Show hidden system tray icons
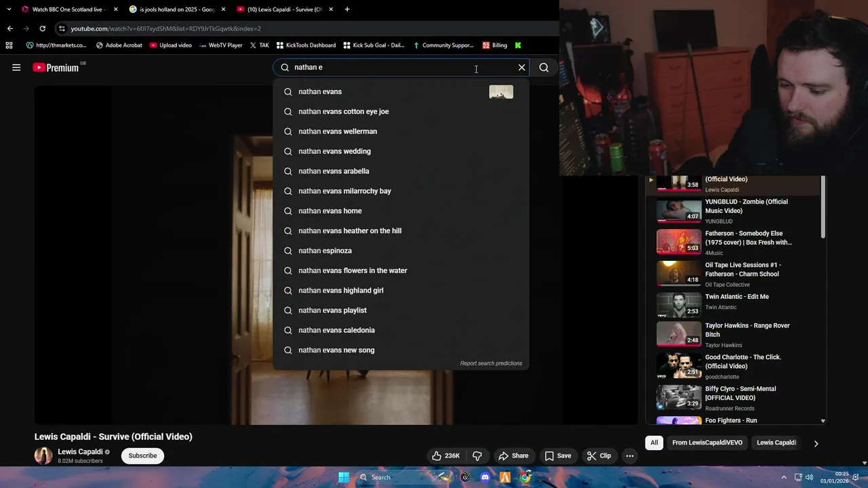868x488 pixels. pos(784,477)
